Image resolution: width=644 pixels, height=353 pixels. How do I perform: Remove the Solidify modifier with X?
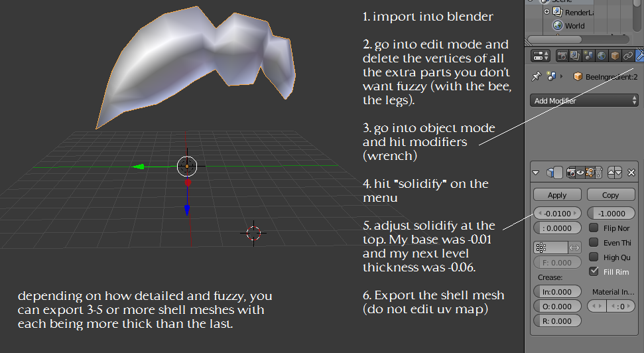click(x=631, y=173)
